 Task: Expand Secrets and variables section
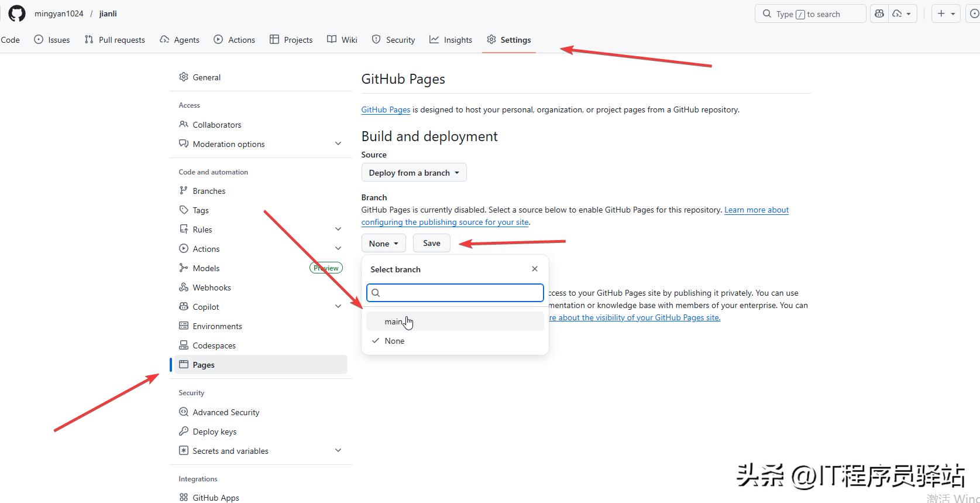(338, 450)
